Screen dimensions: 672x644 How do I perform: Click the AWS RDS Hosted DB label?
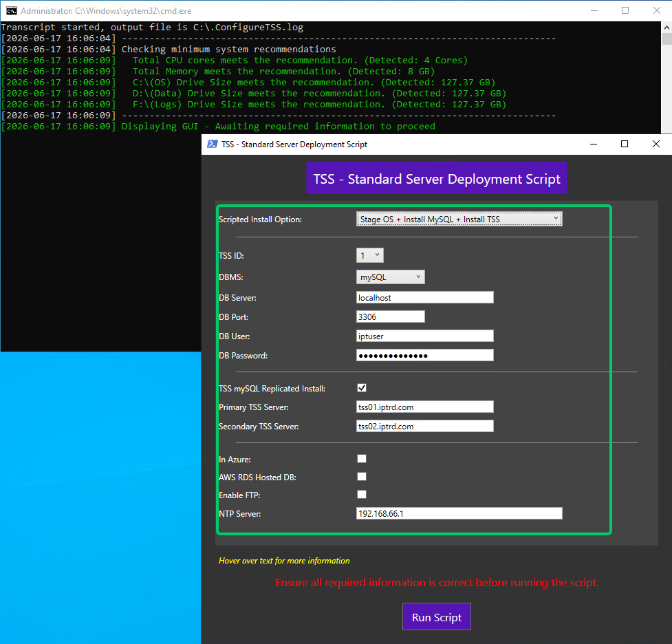click(257, 477)
